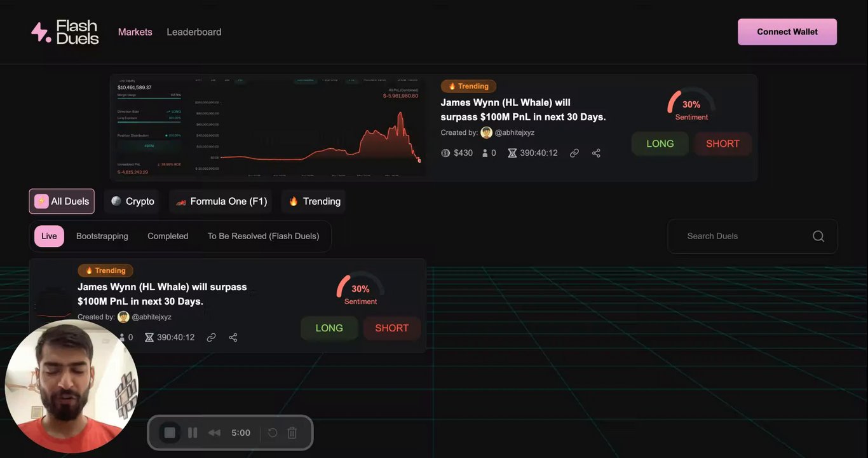Click share icon on duel list card

233,338
